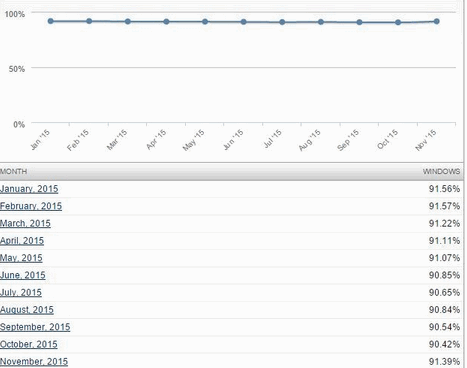Select the Jun '15 data point on chart
The height and width of the screenshot is (368, 467).
244,22
